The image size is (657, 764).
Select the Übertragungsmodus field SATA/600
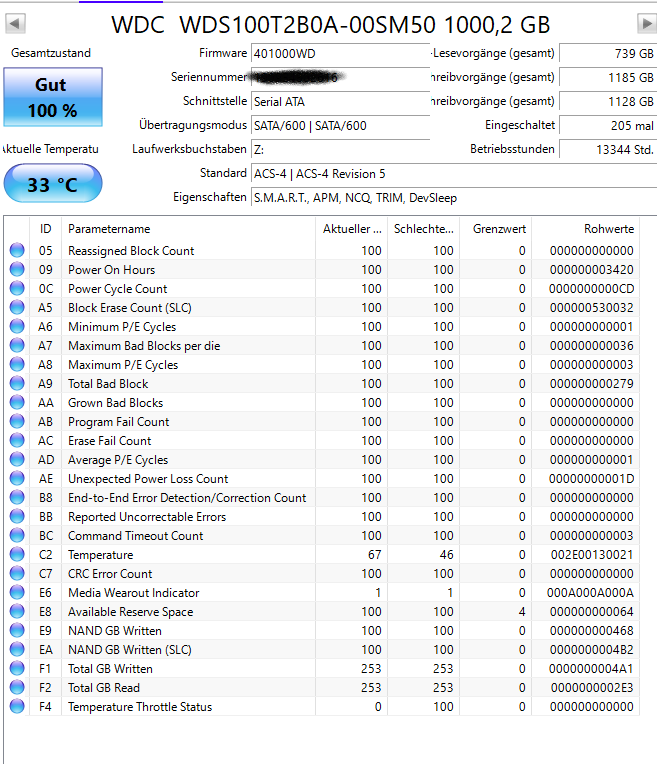(x=340, y=126)
